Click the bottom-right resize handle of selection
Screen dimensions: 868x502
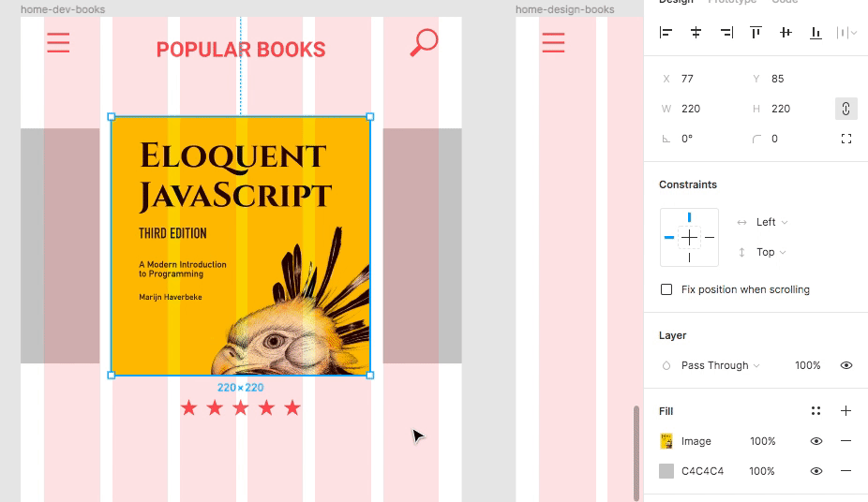[370, 376]
